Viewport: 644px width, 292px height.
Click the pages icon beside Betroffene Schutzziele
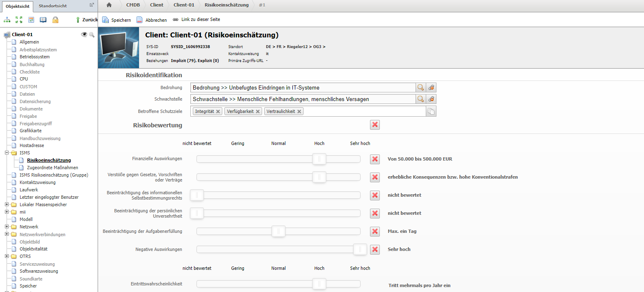click(x=431, y=111)
